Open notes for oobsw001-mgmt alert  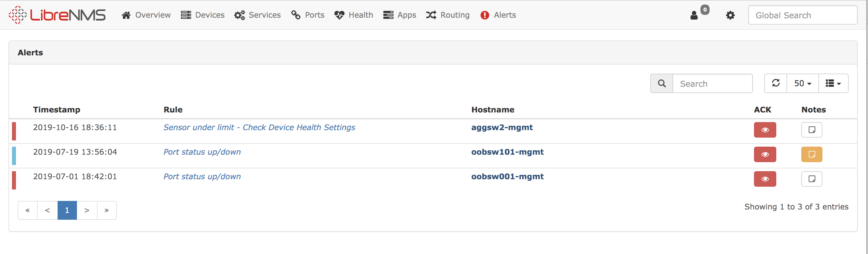coord(811,179)
